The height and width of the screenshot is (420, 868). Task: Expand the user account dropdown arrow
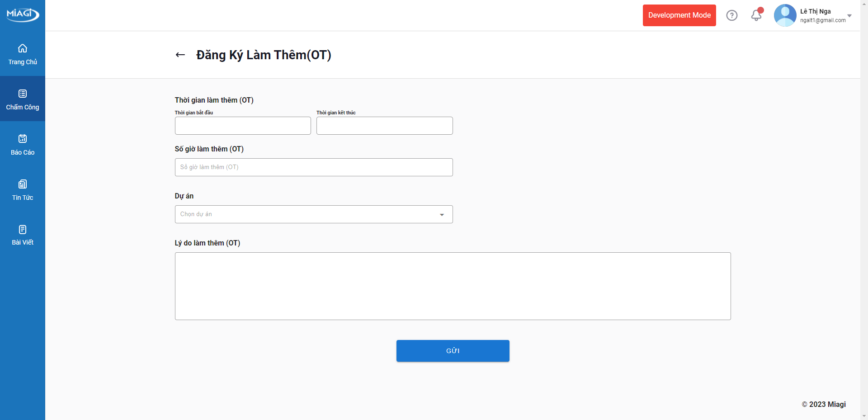click(849, 16)
